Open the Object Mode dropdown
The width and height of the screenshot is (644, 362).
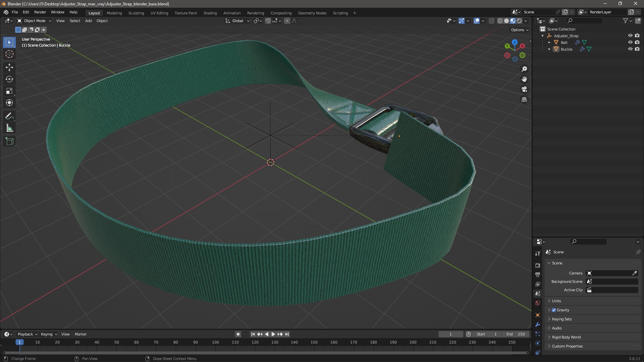coord(34,21)
